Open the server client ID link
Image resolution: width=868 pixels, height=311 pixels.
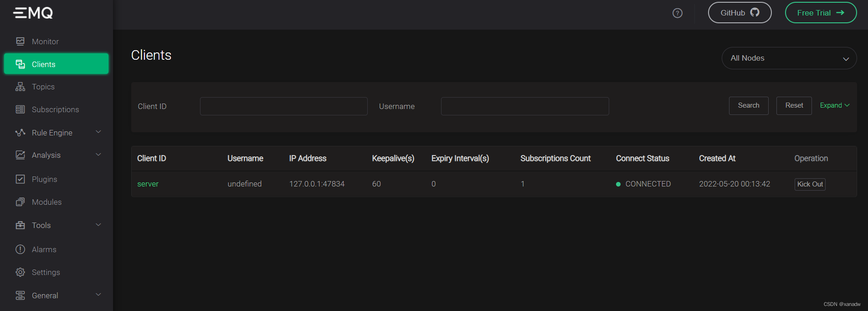click(x=148, y=184)
